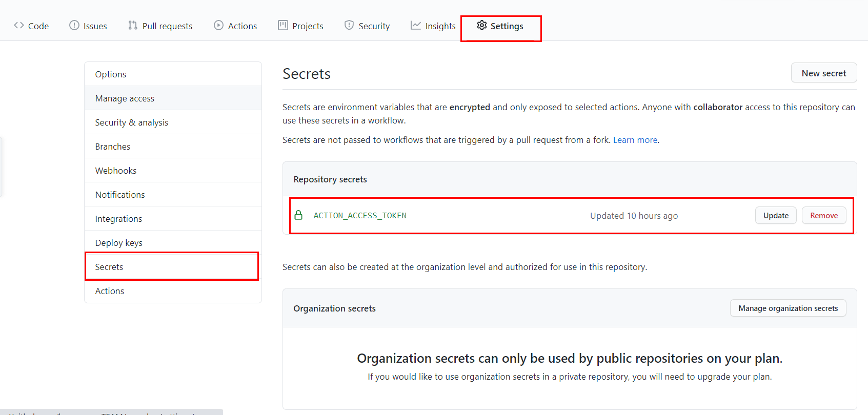Screen dimensions: 868x415
Task: Click the Projects board icon
Action: [283, 25]
